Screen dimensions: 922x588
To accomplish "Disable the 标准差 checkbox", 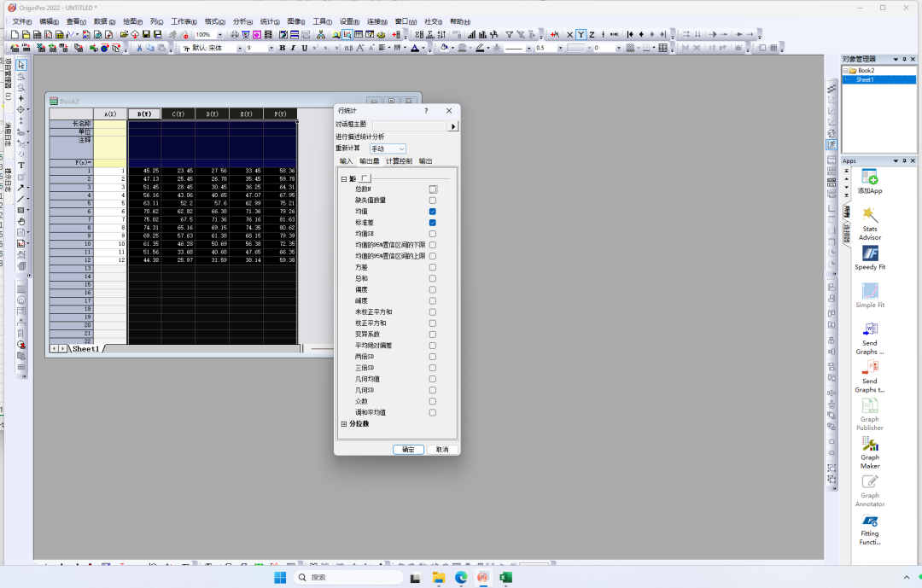I will point(433,223).
